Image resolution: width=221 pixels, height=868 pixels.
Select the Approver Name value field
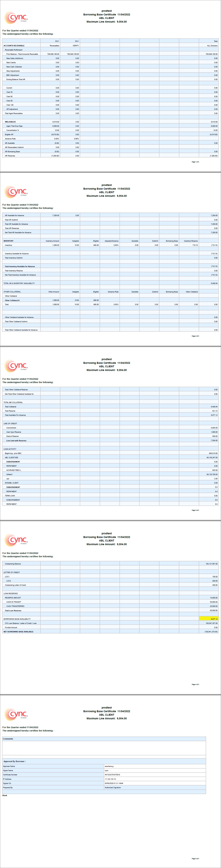[x=155, y=766]
